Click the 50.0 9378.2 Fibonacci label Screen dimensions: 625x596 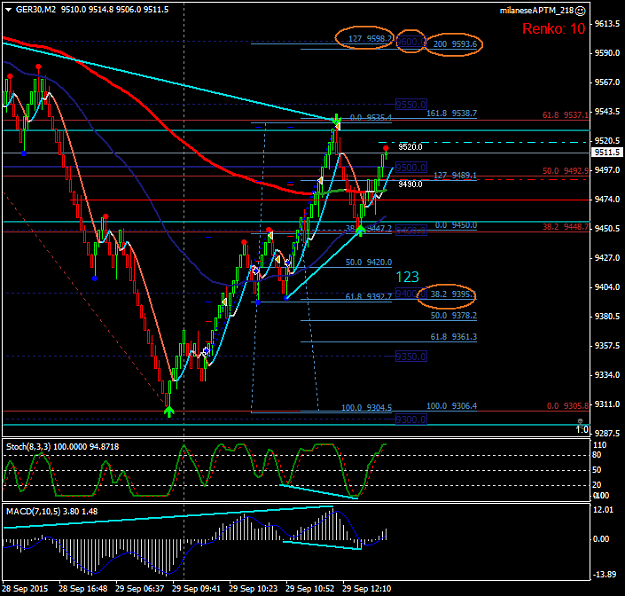tap(454, 315)
